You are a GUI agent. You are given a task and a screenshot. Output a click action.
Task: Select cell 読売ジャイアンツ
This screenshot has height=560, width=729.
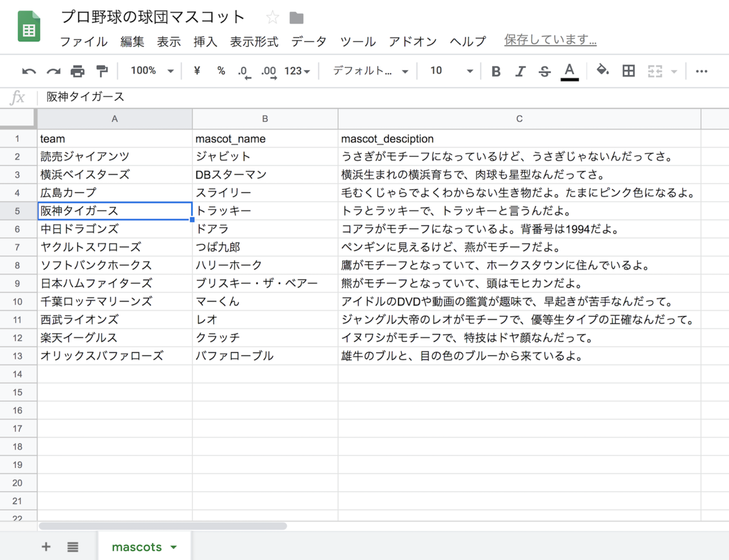pos(115,157)
